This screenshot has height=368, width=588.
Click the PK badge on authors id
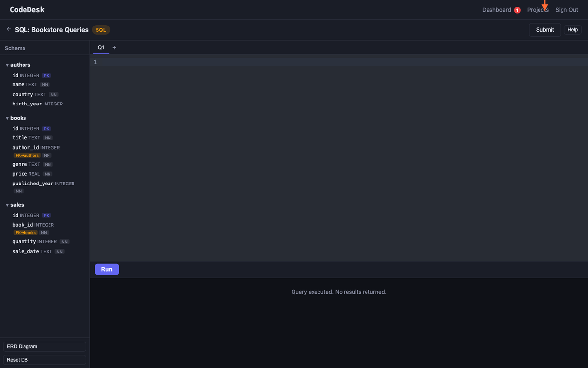[46, 76]
